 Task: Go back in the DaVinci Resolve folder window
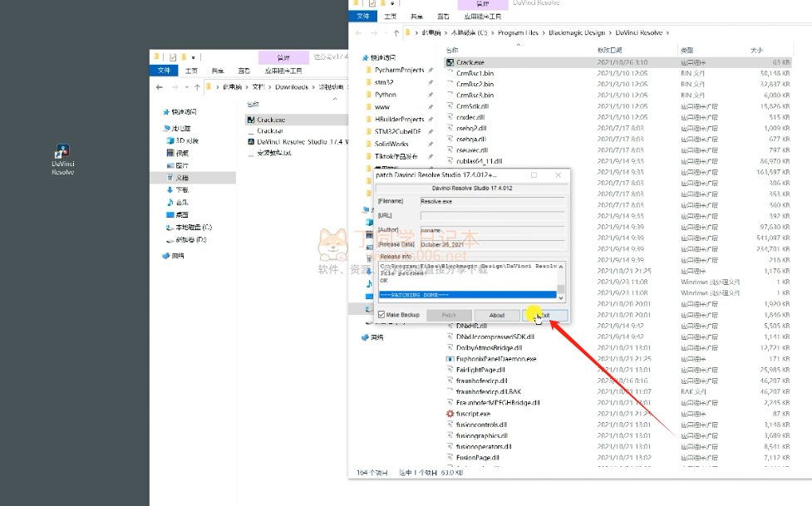358,32
